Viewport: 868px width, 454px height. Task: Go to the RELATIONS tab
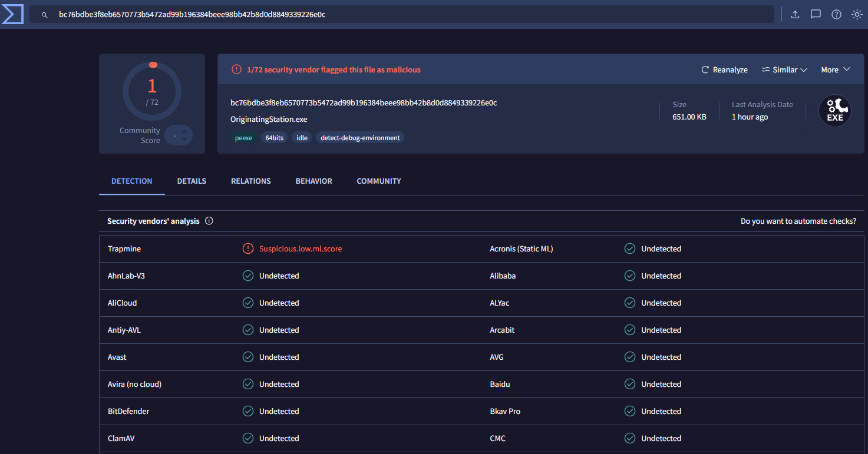[251, 181]
